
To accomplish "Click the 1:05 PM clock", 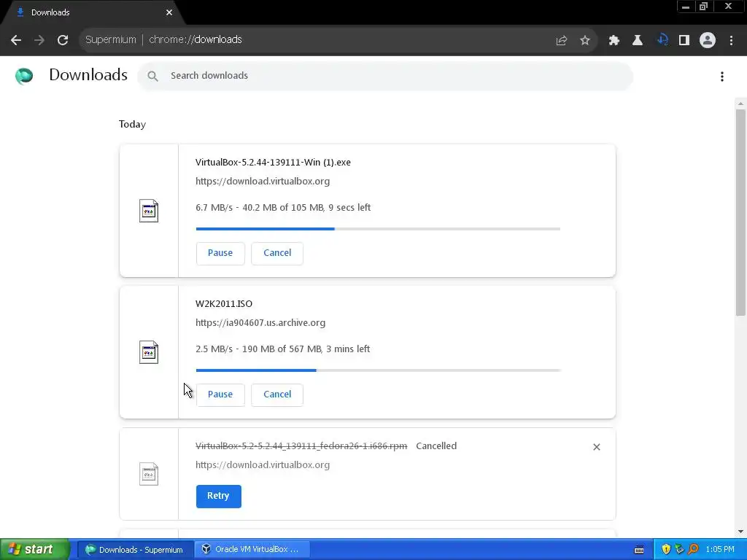I will point(720,550).
